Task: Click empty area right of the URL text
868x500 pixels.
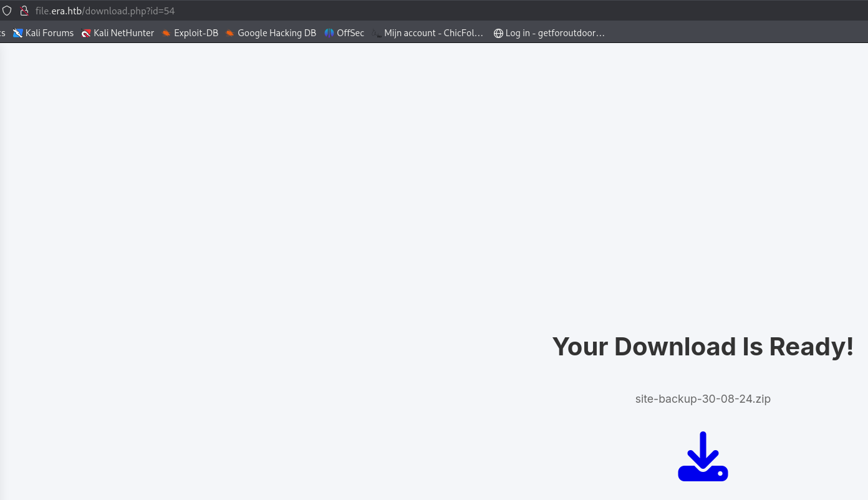Action: click(x=499, y=11)
